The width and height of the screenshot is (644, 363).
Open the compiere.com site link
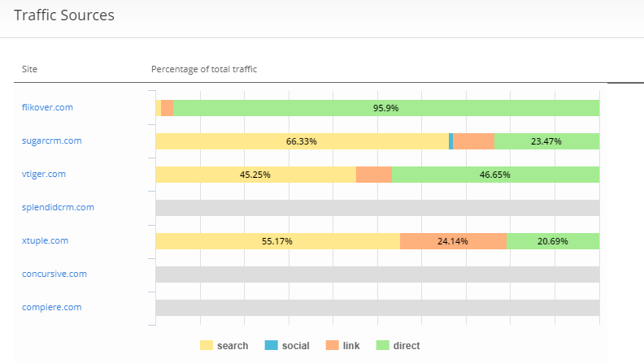click(51, 307)
